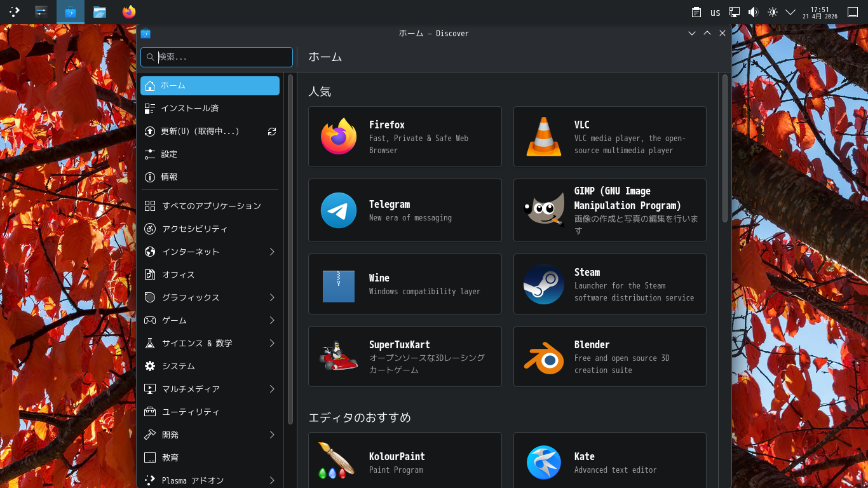Image resolution: width=868 pixels, height=488 pixels.
Task: Expand the ゲーム category chevron
Action: (272, 320)
